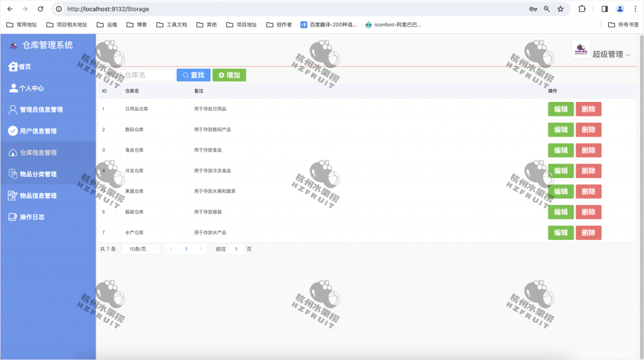Open the browser profile icon
Image resolution: width=644 pixels, height=360 pixels.
(x=620, y=9)
